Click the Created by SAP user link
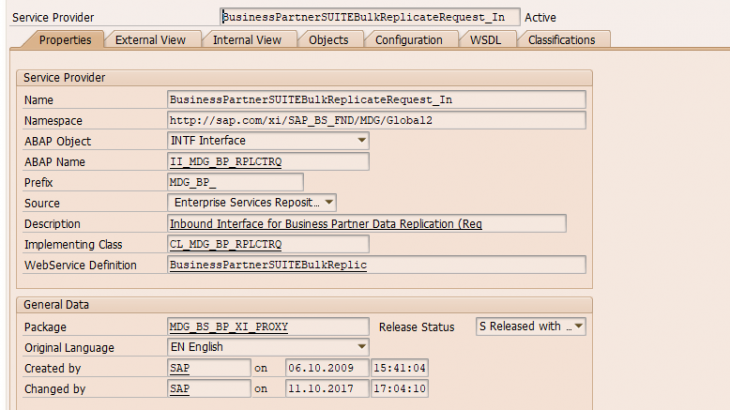 click(x=180, y=368)
